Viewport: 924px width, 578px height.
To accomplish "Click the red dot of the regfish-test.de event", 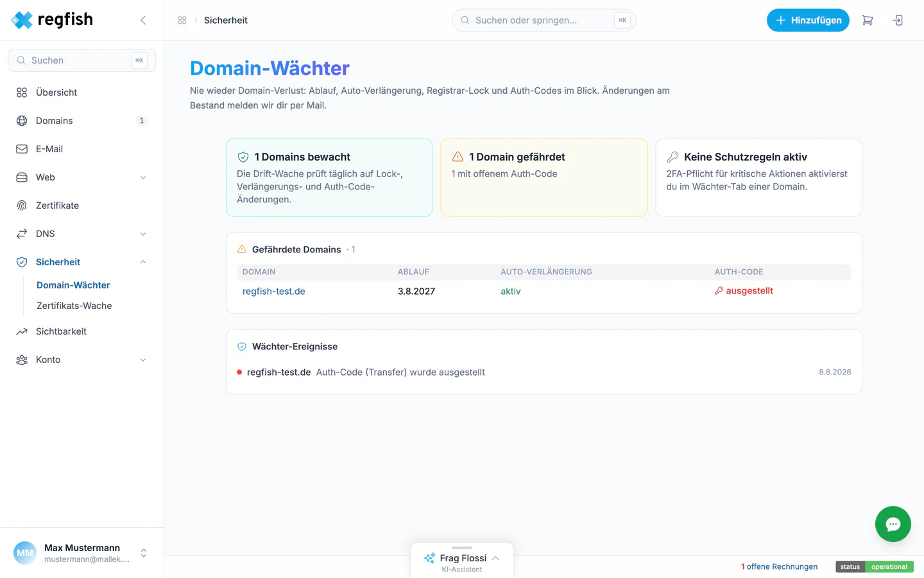I will coord(239,372).
